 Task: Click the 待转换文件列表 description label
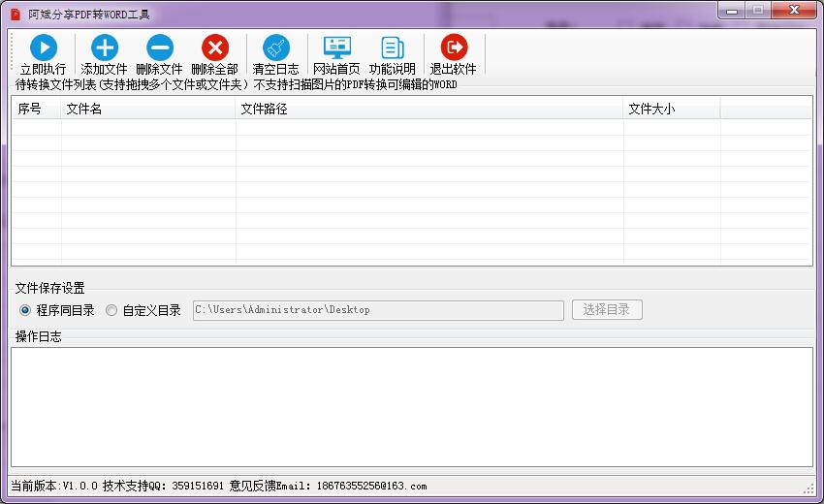click(x=236, y=84)
